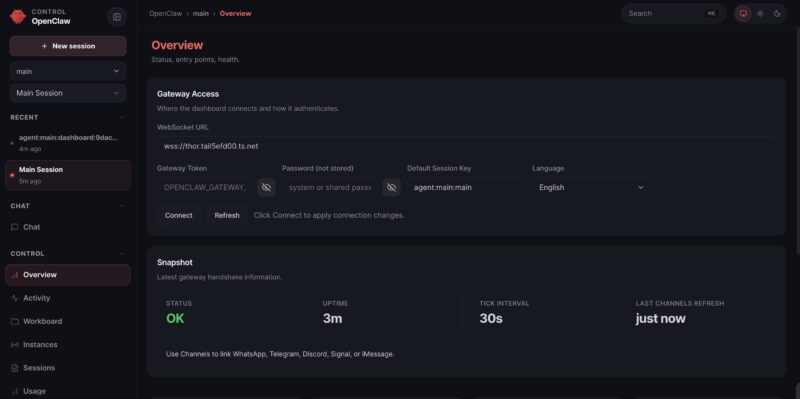The width and height of the screenshot is (800, 399).
Task: Collapse the CHAT section chevron
Action: click(122, 206)
